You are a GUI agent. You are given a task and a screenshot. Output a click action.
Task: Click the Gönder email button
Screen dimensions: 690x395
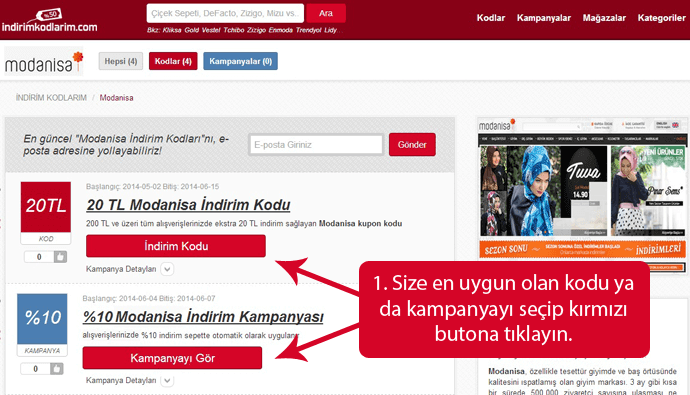(412, 145)
